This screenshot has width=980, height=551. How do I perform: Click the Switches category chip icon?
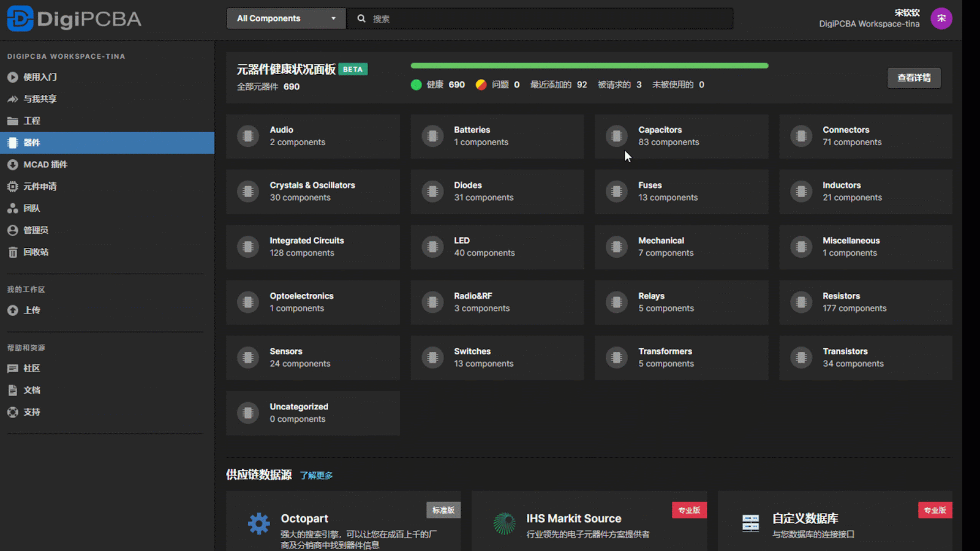tap(432, 358)
